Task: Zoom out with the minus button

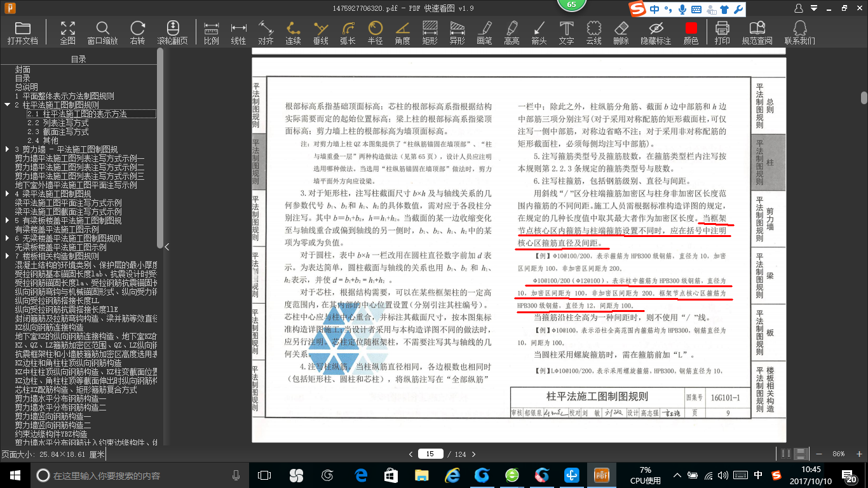Action: click(820, 454)
